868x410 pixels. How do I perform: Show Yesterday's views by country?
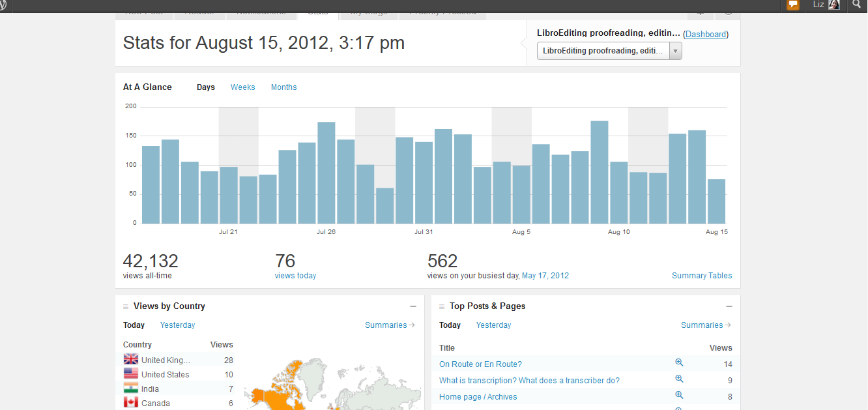point(177,325)
